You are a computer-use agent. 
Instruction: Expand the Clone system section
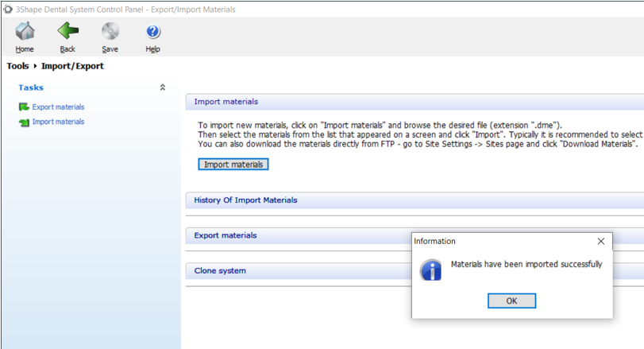(220, 270)
